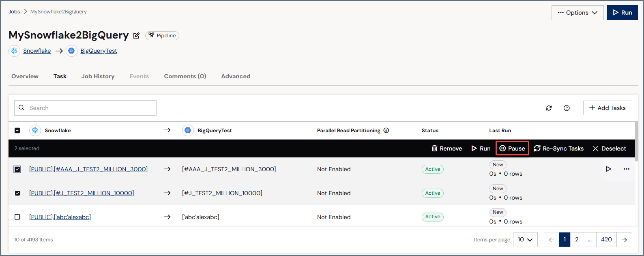This screenshot has height=256, width=644.
Task: Click in the Search tasks field
Action: tap(85, 108)
